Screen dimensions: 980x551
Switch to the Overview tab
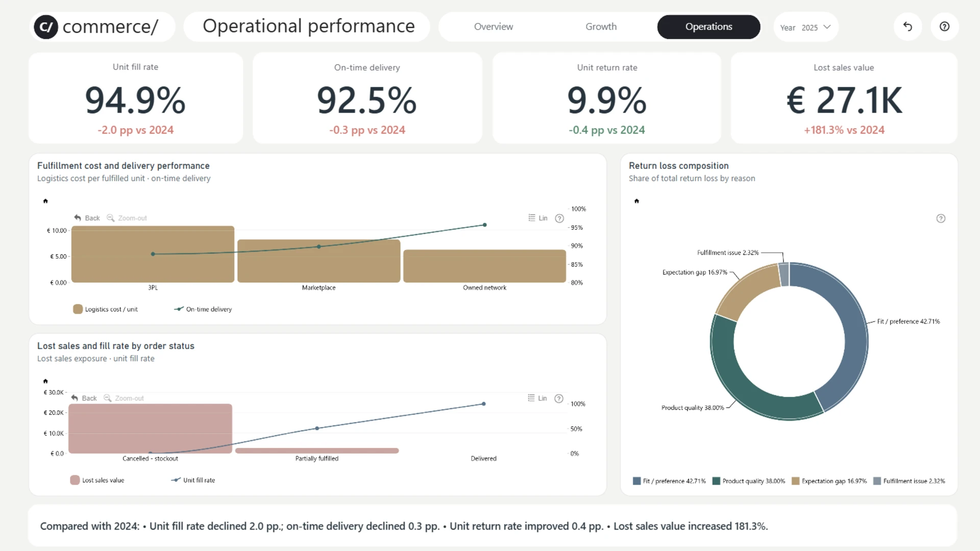click(493, 27)
